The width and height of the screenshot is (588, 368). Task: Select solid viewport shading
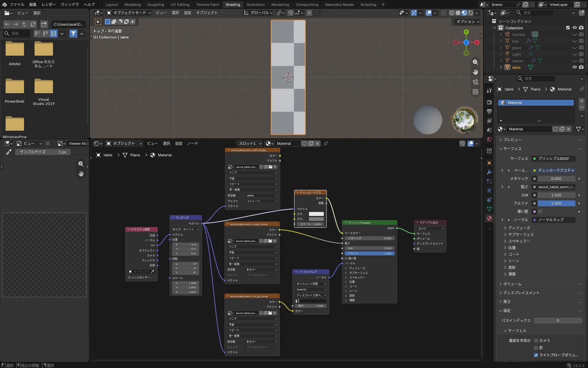point(458,13)
